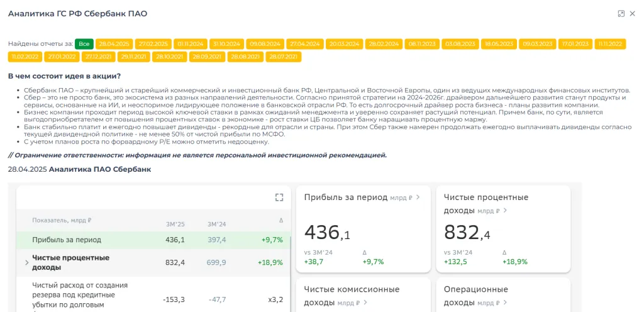Expand the Чистые процентные доходы table row
This screenshot has height=312, width=644.
pyautogui.click(x=27, y=263)
